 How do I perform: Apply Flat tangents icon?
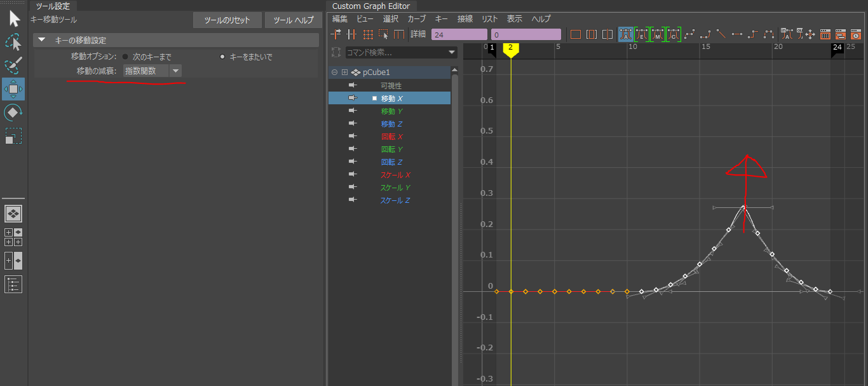(x=737, y=34)
